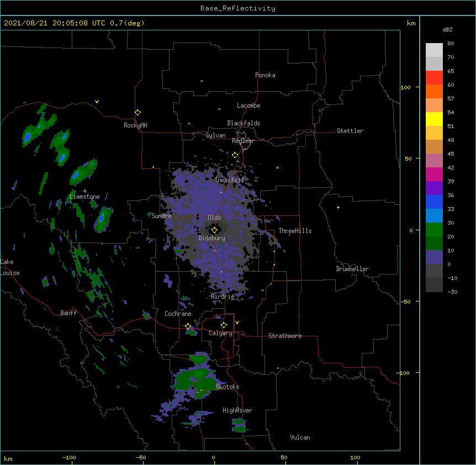Click the radar site diamond between Olds and Didsbury

214,230
